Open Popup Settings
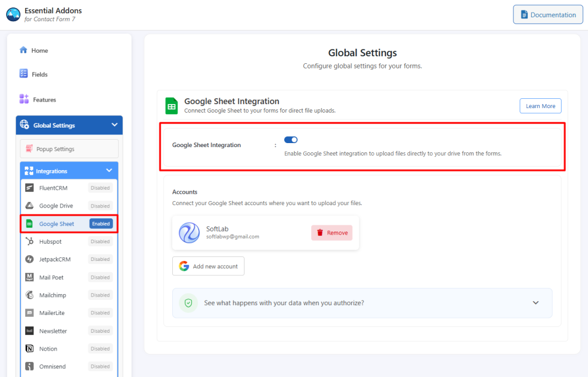Image resolution: width=588 pixels, height=377 pixels. tap(69, 149)
